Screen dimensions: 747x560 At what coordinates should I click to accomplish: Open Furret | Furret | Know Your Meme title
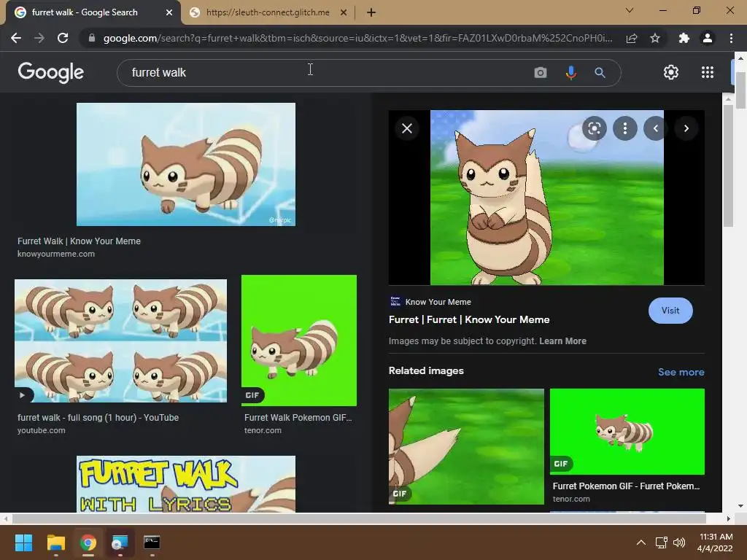(x=469, y=319)
